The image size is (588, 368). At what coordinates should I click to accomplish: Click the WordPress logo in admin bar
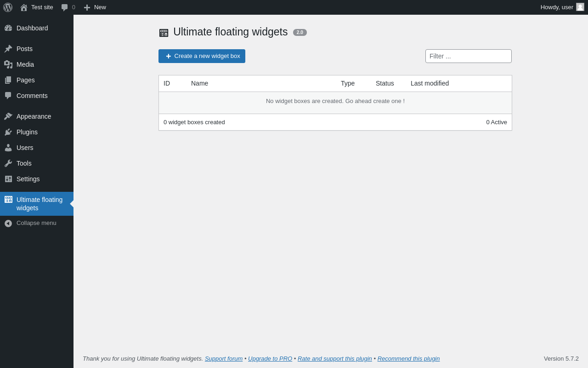(x=7, y=7)
